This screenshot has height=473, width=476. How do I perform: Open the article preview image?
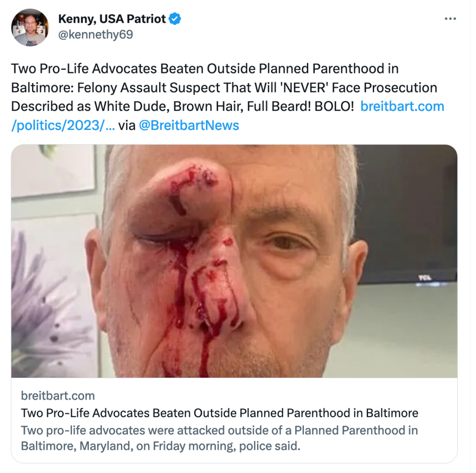[234, 261]
